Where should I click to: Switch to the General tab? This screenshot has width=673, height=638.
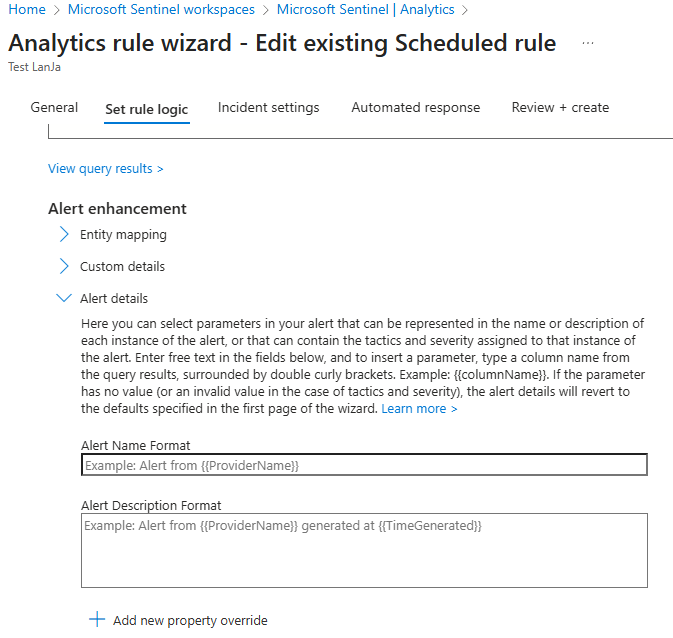[x=54, y=108]
